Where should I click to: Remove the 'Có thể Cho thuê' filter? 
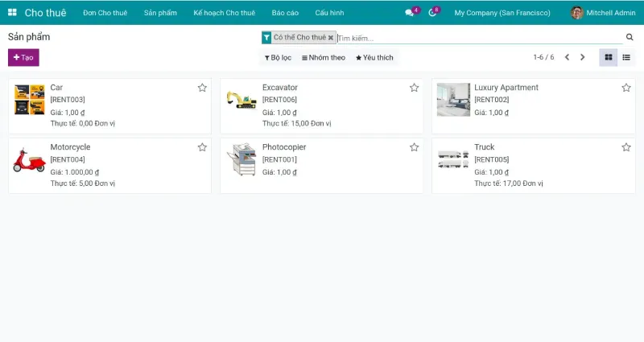point(330,38)
